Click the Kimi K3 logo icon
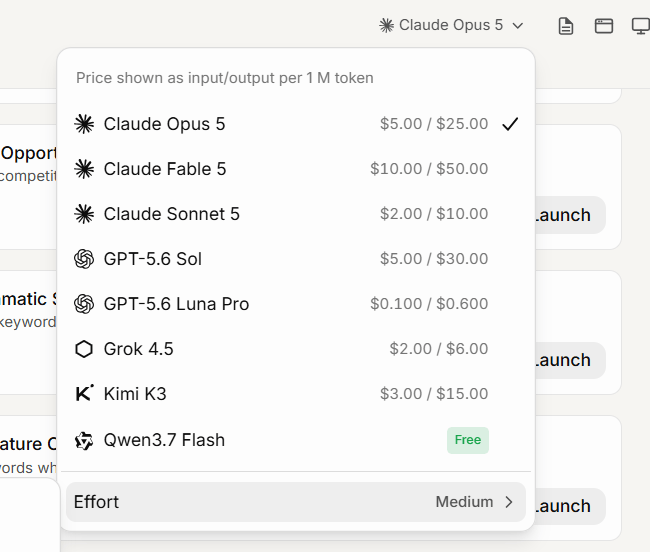The height and width of the screenshot is (552, 650). click(85, 393)
